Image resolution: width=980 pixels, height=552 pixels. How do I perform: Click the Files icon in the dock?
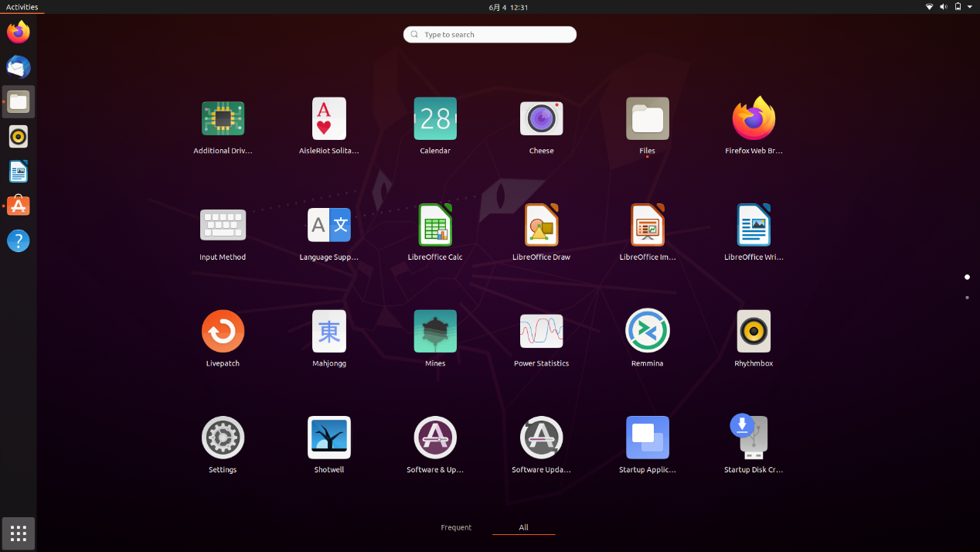19,102
